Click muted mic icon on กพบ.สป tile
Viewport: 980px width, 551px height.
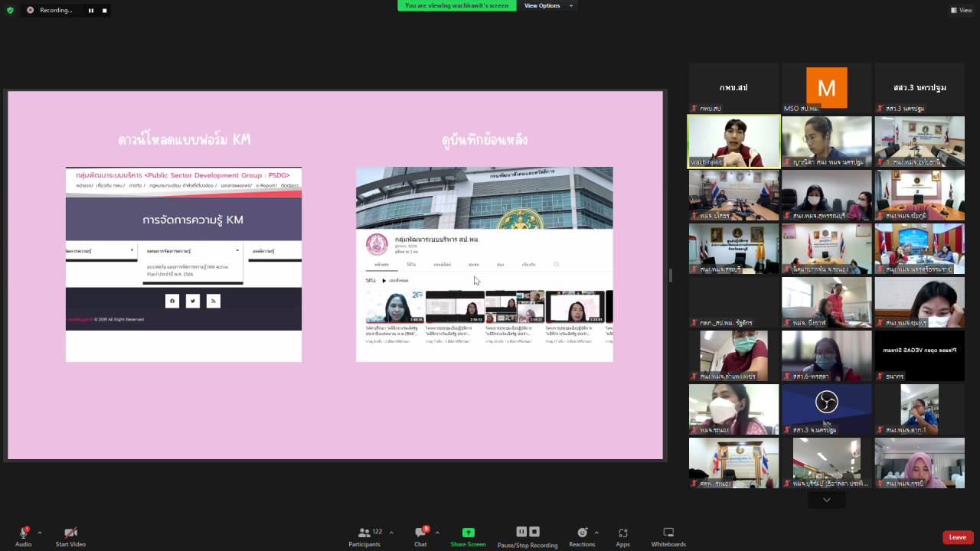pos(694,109)
